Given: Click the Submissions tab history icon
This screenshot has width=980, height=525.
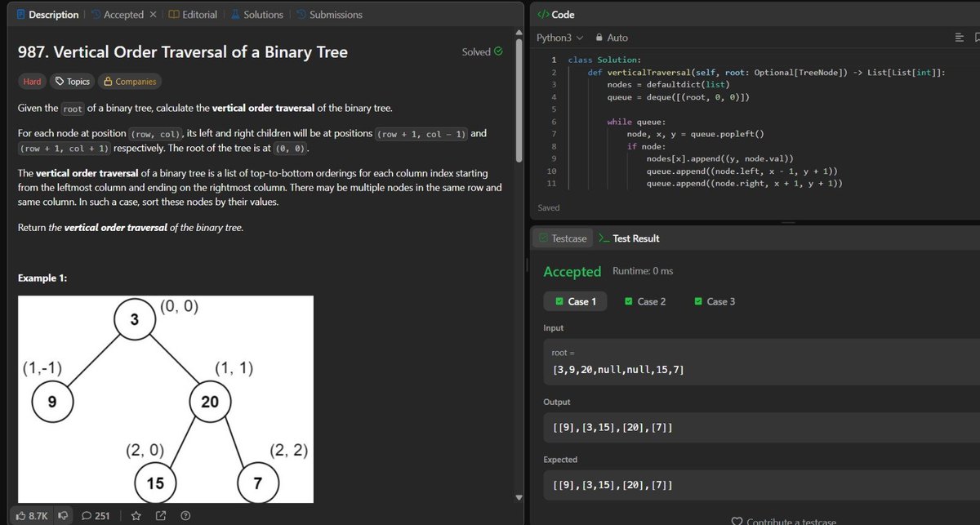Looking at the screenshot, I should coord(301,15).
